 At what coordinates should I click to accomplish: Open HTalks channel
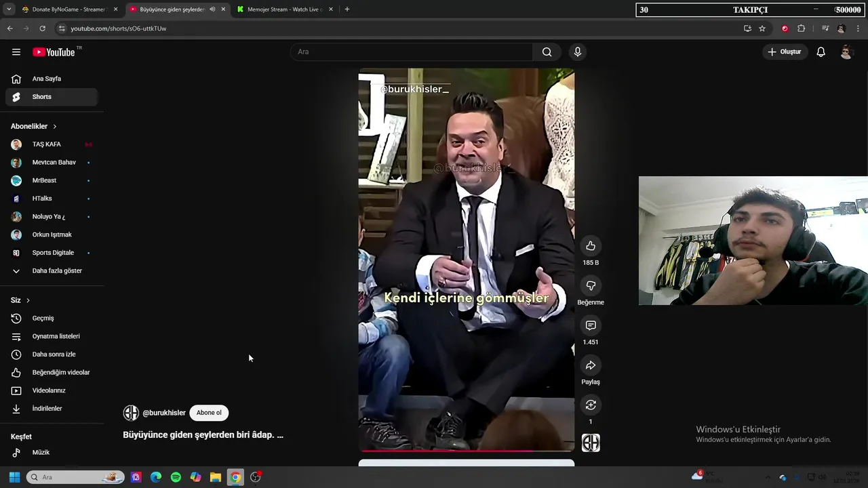pyautogui.click(x=52, y=199)
